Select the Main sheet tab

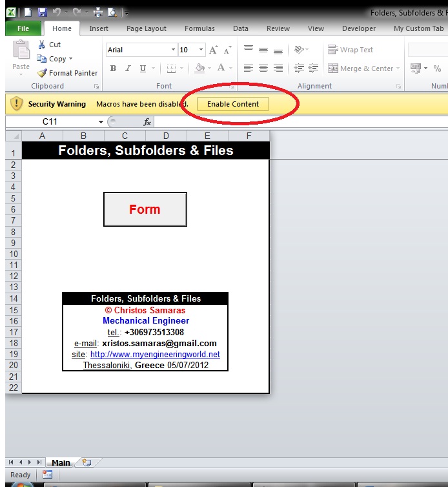click(61, 462)
